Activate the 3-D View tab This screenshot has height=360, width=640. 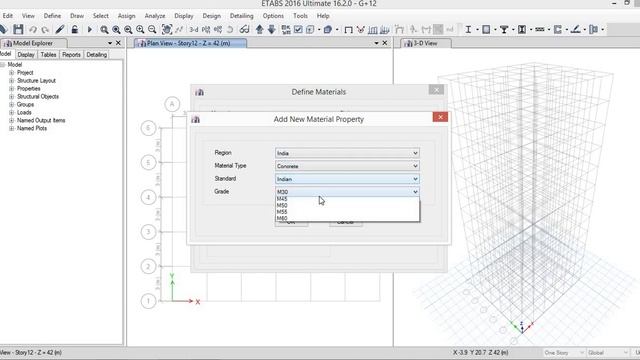(426, 43)
